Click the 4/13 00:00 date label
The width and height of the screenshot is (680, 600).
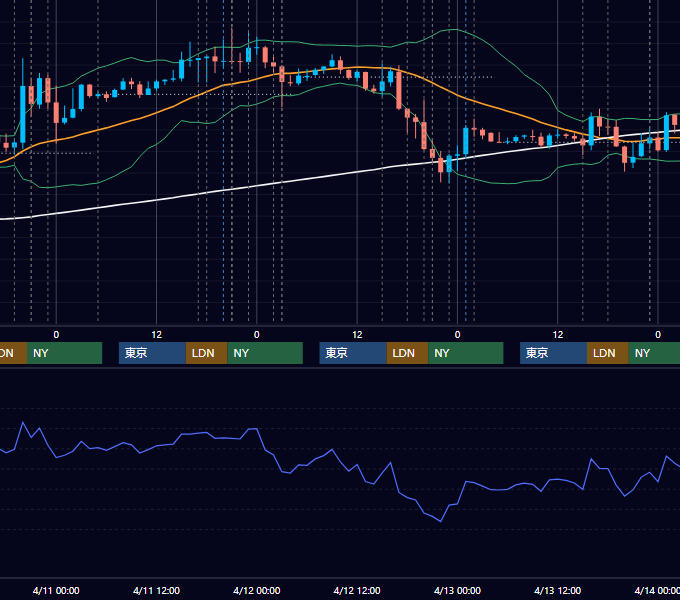click(457, 590)
